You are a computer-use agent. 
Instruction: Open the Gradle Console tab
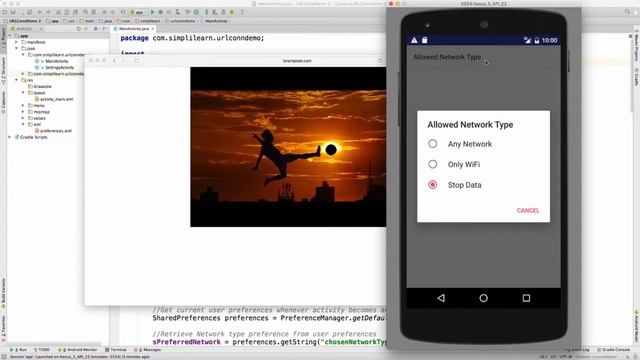[x=613, y=350]
